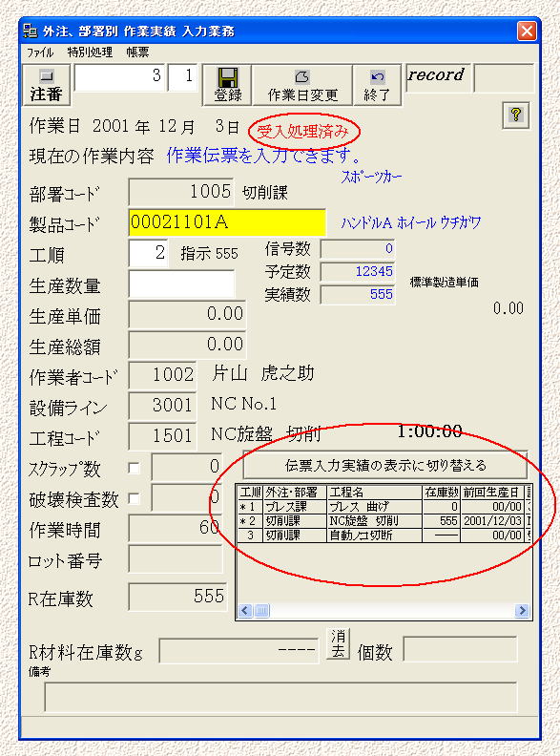Enable the スクラップ数 checkbox

point(134,468)
